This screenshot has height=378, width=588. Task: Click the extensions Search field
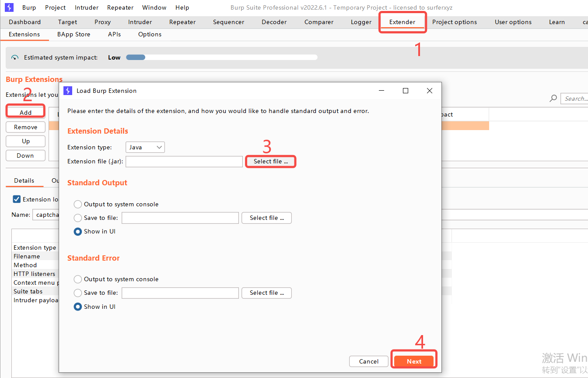click(574, 99)
